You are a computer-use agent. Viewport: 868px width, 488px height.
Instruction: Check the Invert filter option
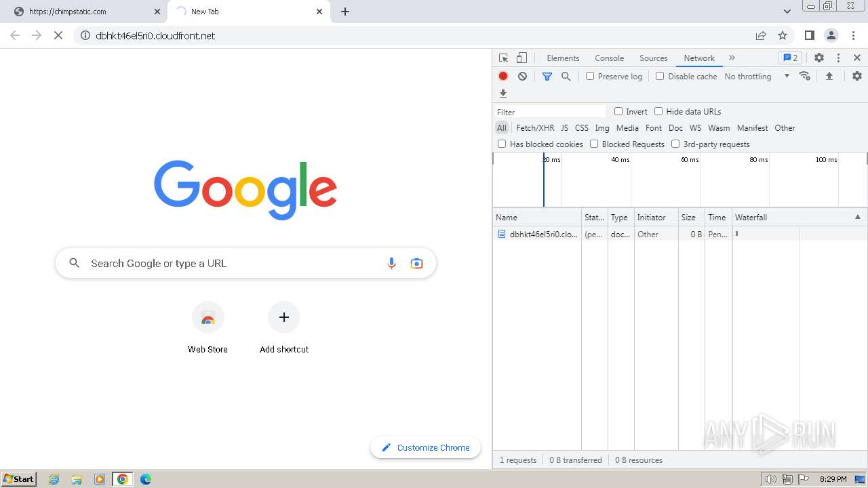point(618,111)
